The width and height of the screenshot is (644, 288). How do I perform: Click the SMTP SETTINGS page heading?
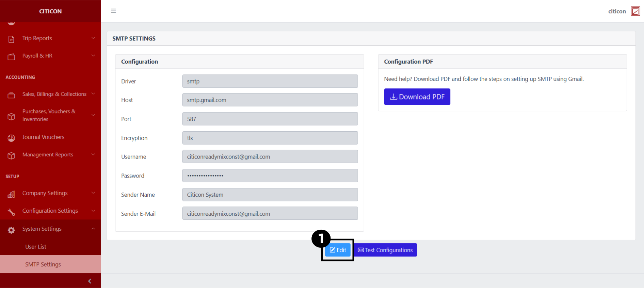(x=134, y=39)
